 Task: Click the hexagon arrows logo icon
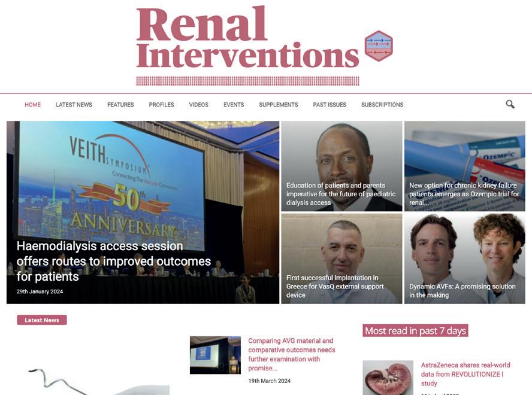click(379, 46)
